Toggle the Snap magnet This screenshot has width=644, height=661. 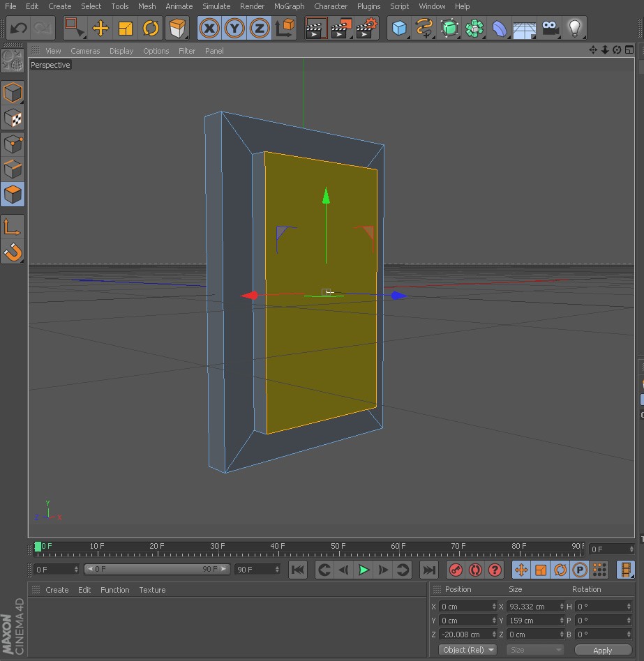click(x=13, y=252)
